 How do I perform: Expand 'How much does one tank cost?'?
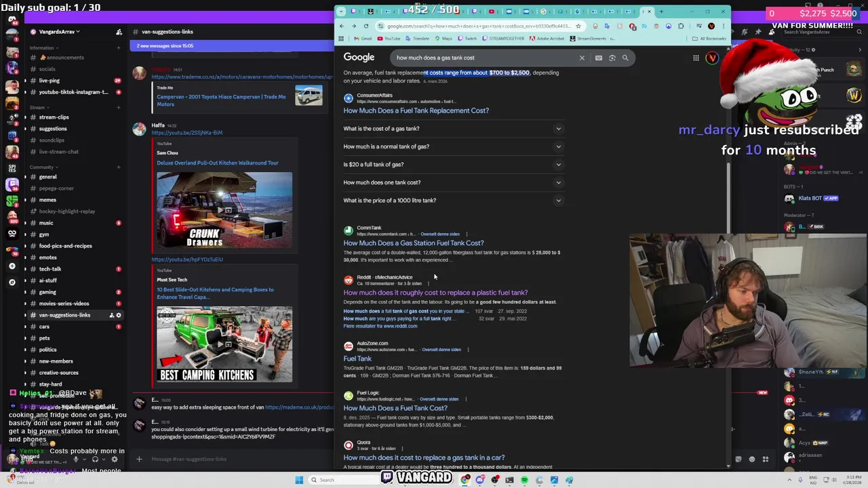coord(453,182)
